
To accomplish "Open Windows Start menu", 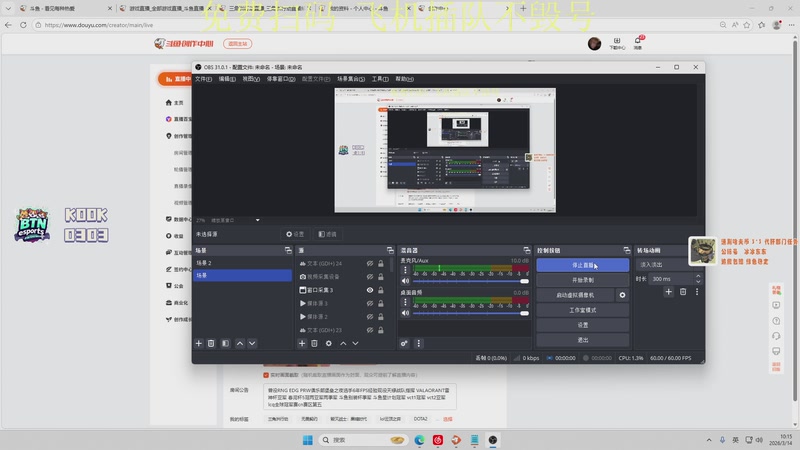I will [x=307, y=440].
